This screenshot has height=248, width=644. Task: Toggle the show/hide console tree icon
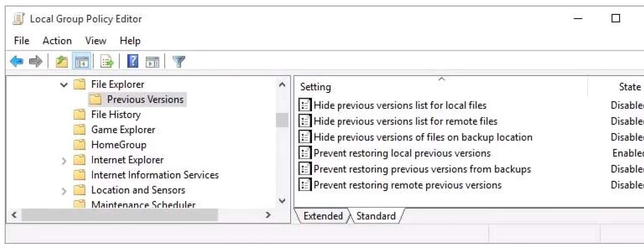(x=82, y=61)
